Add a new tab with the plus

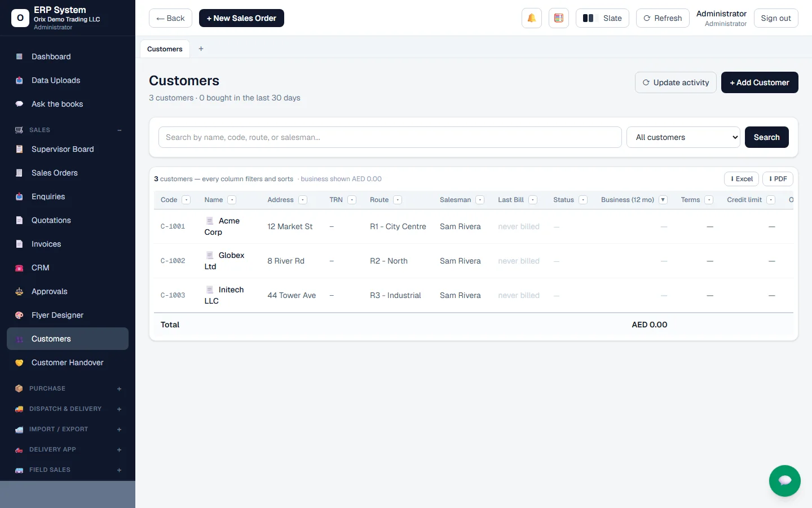pyautogui.click(x=201, y=49)
